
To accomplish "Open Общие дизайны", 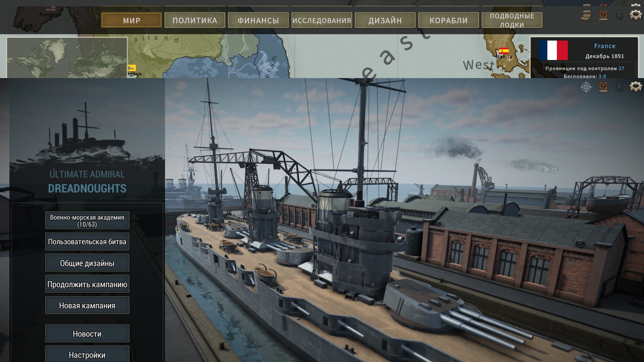I will coord(87,263).
